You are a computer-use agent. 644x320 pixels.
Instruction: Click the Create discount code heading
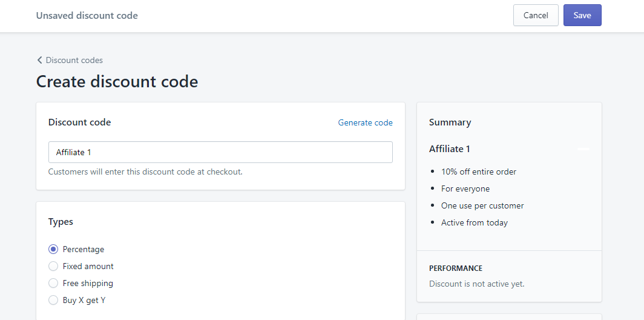[117, 81]
